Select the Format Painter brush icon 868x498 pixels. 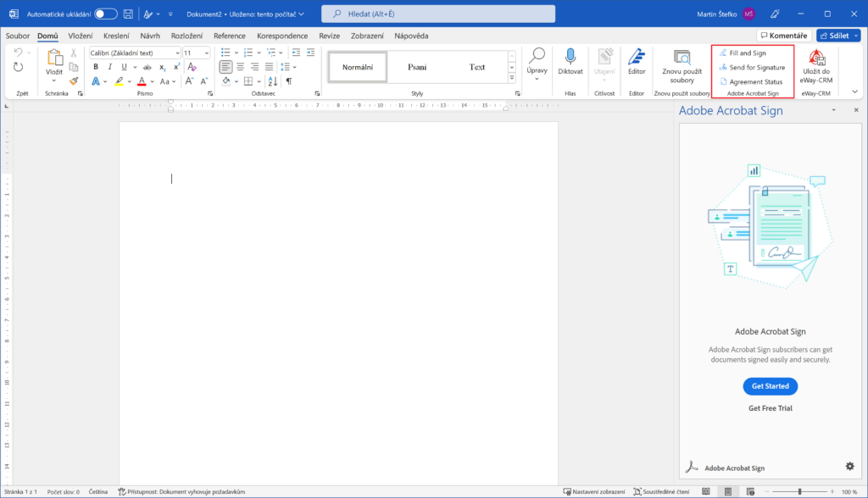pyautogui.click(x=74, y=80)
